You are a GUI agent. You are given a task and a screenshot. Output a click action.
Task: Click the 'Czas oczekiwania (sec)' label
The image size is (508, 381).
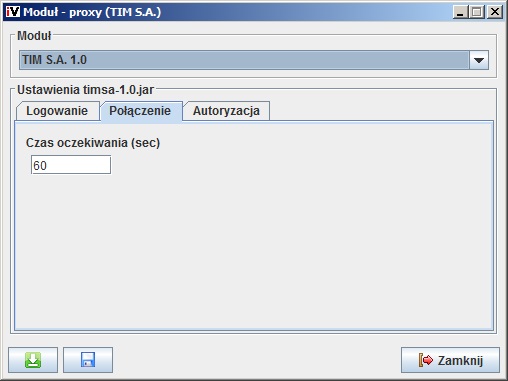[93, 143]
